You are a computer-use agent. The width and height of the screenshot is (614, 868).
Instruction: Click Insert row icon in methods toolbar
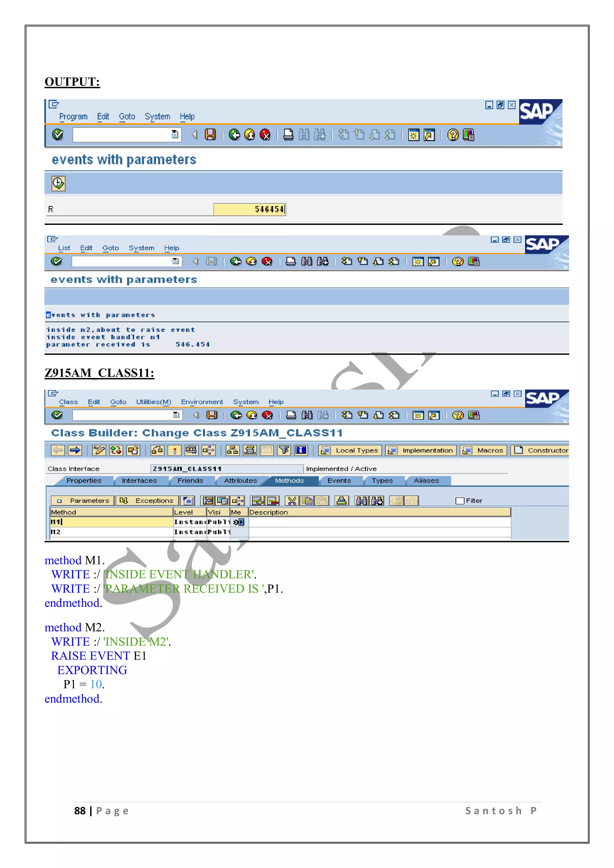point(258,500)
